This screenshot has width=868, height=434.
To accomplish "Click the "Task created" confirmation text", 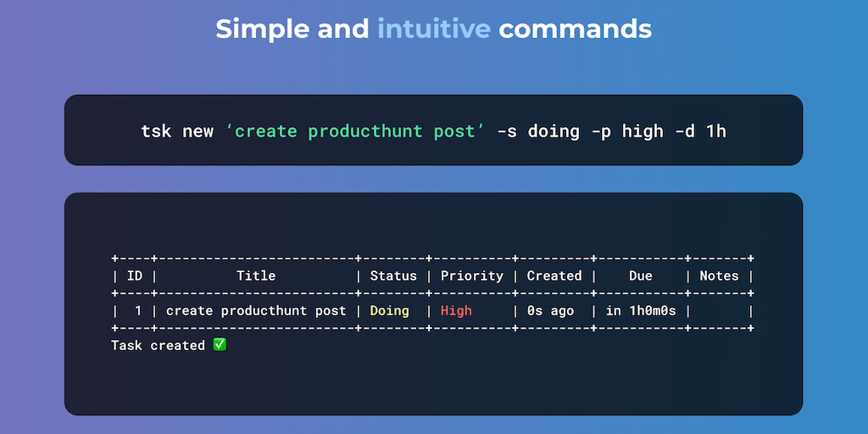I will 158,345.
